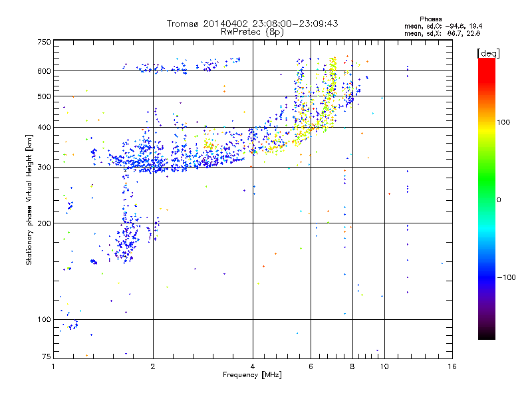Image resolution: width=532 pixels, height=399 pixels.
Task: Click the x-axis tick label "6"
Action: click(x=311, y=366)
